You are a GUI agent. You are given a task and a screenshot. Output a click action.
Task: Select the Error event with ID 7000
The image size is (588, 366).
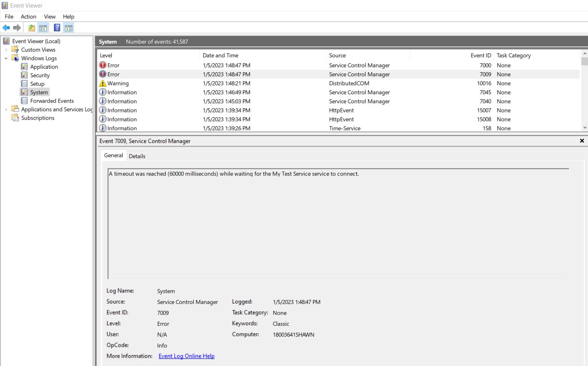click(339, 65)
